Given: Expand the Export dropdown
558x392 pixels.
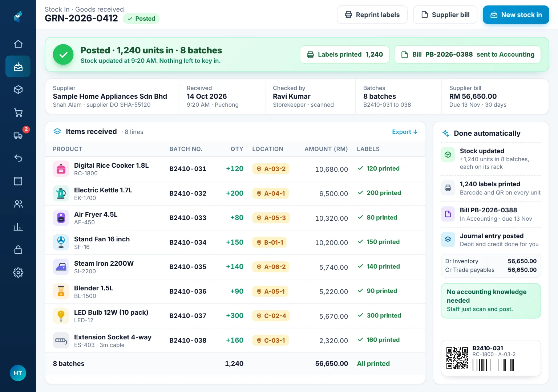Looking at the screenshot, I should click(x=405, y=132).
